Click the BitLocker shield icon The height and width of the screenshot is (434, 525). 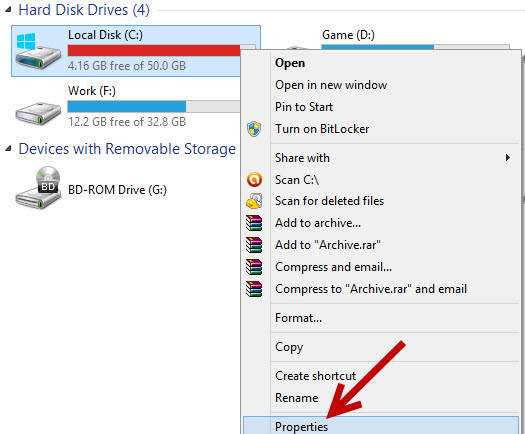point(254,129)
